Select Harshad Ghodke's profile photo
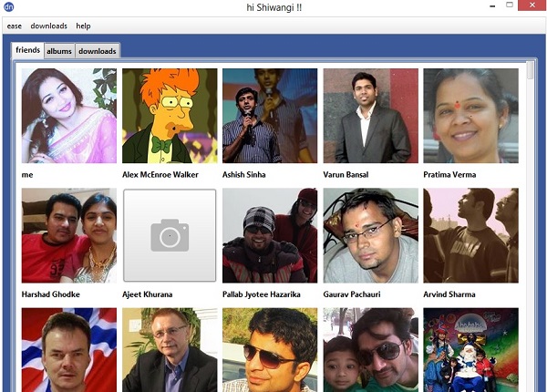The width and height of the screenshot is (547, 392). [x=69, y=235]
